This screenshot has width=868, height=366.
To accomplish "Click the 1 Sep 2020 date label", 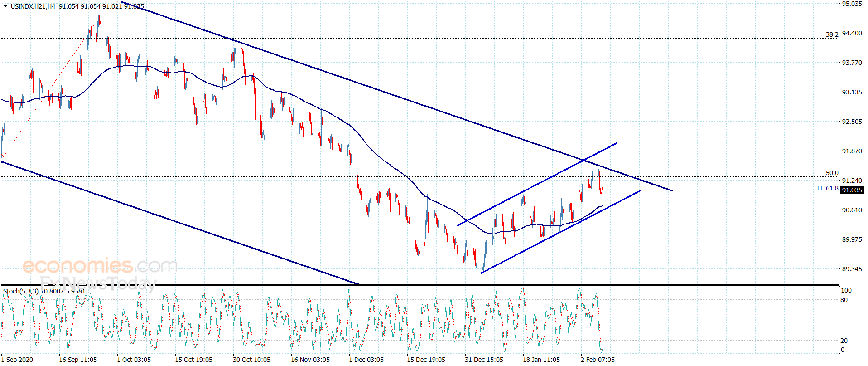I will [x=17, y=360].
